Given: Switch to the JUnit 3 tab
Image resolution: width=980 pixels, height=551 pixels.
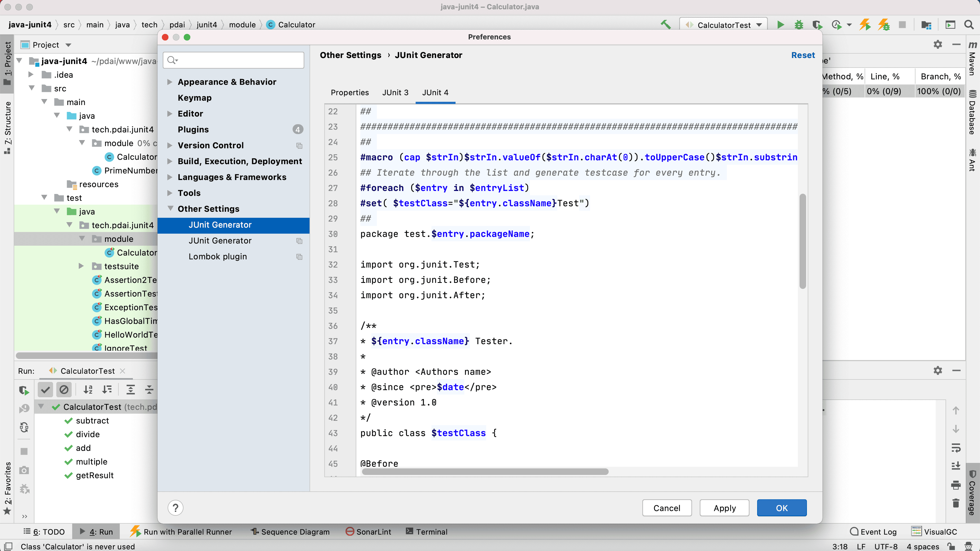Looking at the screenshot, I should click(395, 92).
